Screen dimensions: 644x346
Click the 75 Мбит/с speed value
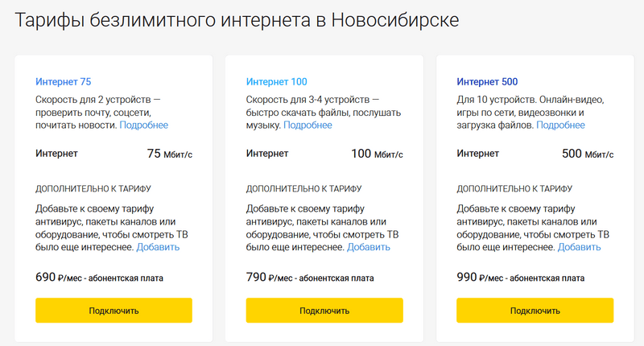[169, 154]
